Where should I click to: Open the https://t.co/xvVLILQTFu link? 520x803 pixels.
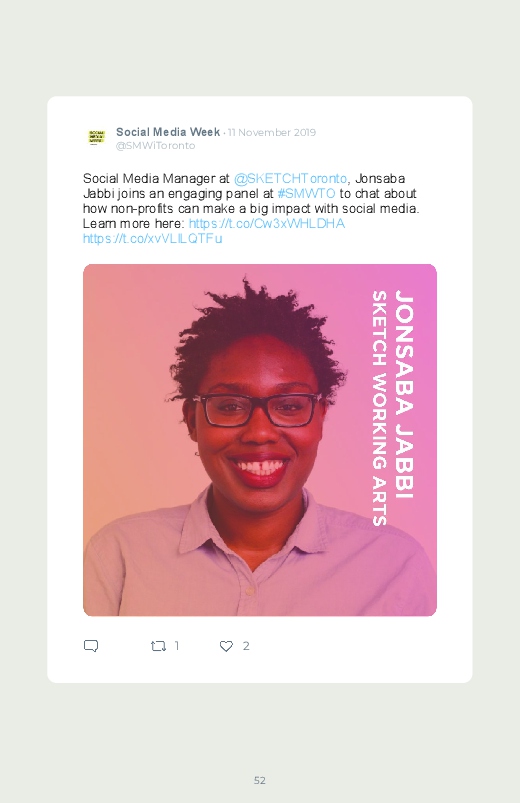pos(153,239)
